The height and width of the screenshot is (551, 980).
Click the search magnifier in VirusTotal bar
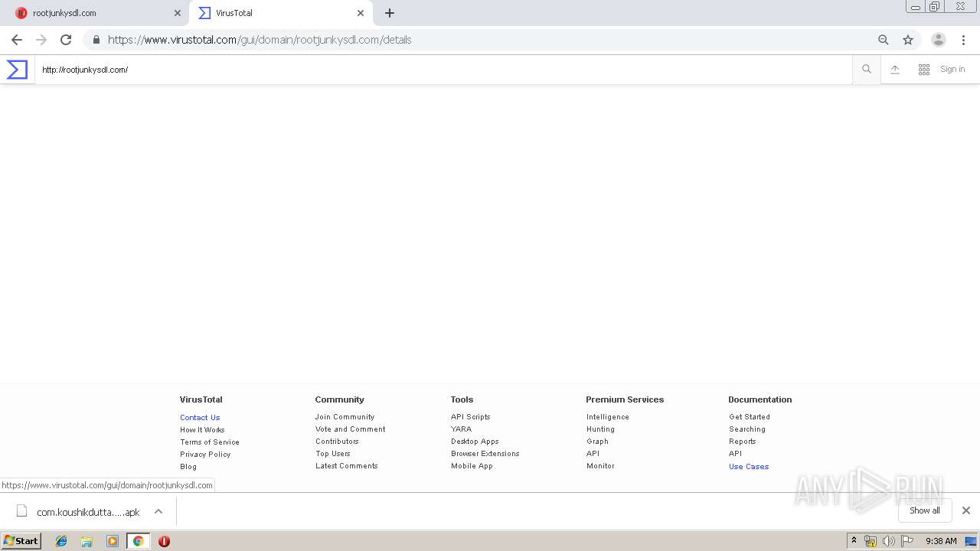pos(867,70)
